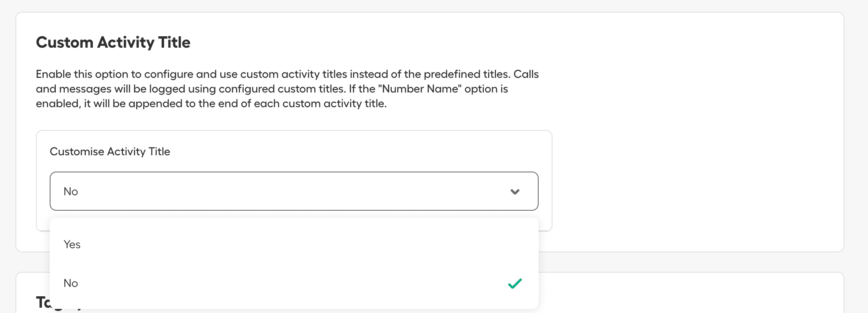Screen dimensions: 868x313
Task: Click the check icon marking current choice
Action: (x=515, y=283)
